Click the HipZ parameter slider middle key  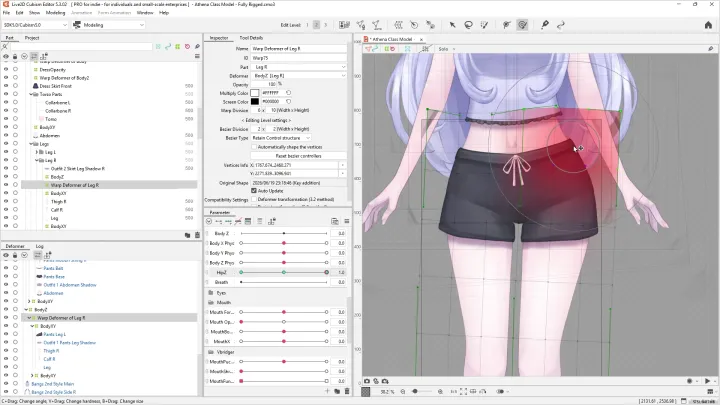pos(284,272)
